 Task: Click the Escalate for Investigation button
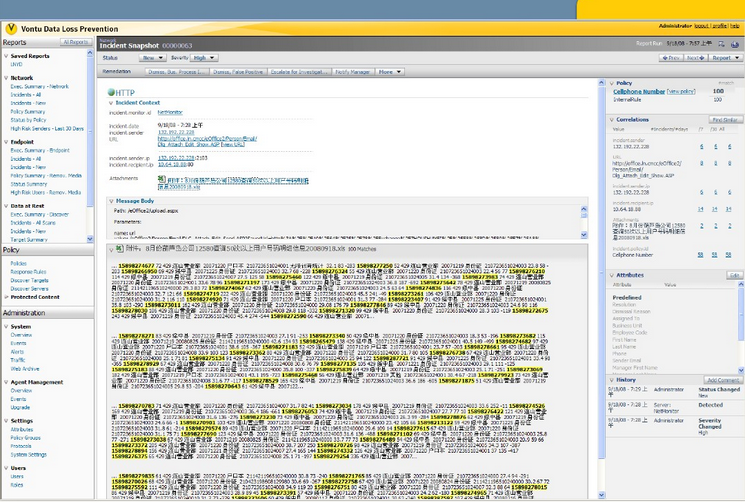[x=300, y=72]
